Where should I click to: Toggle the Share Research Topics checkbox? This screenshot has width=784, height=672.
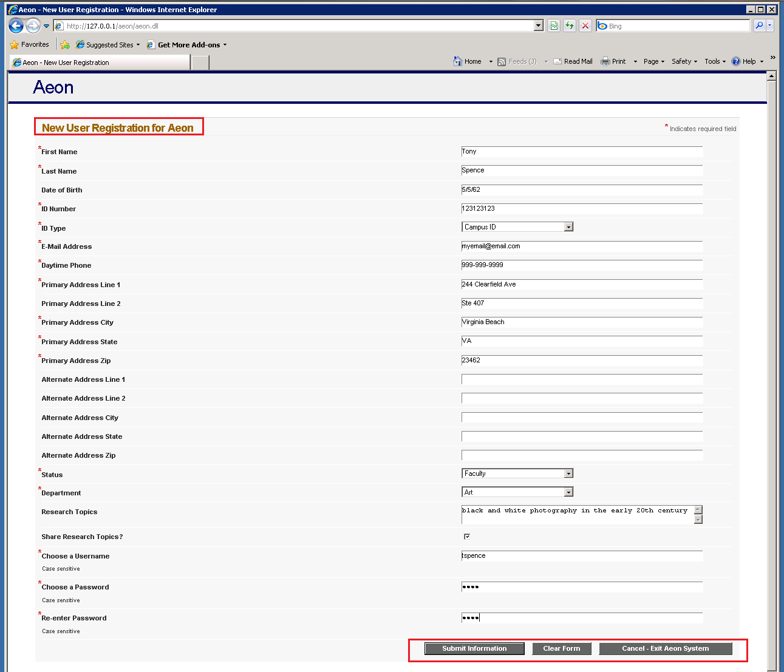tap(466, 536)
